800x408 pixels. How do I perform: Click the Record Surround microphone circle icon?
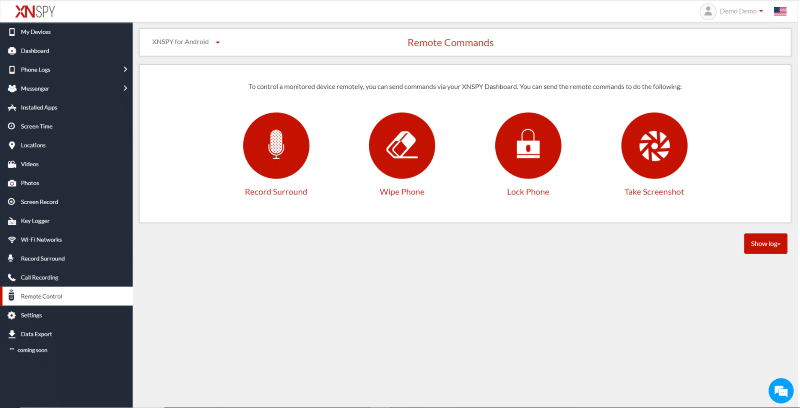click(x=276, y=145)
